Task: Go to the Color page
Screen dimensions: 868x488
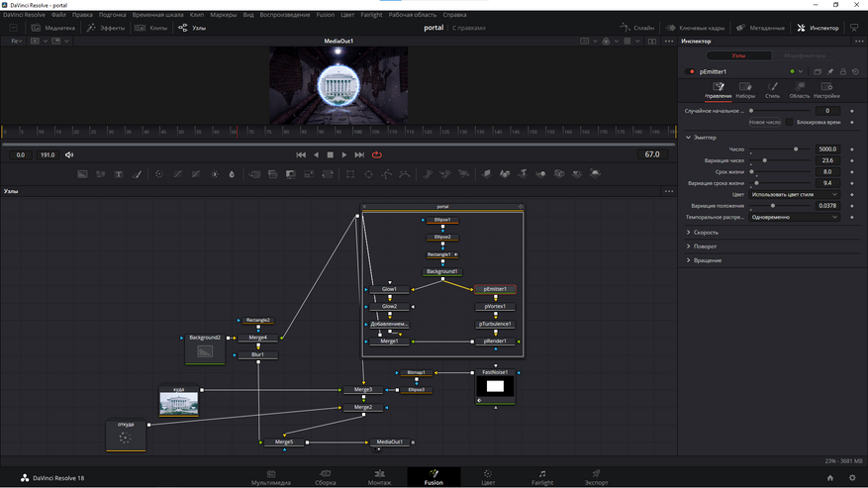Action: (488, 477)
